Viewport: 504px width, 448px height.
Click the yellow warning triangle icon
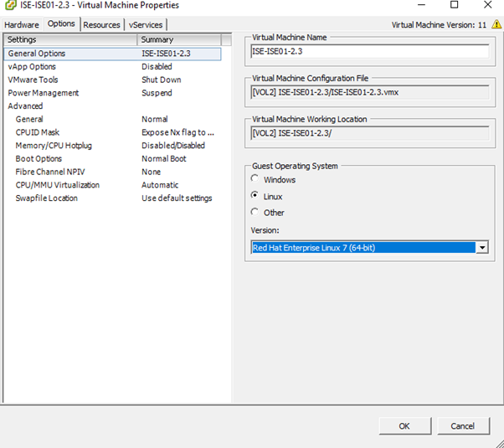coord(496,24)
